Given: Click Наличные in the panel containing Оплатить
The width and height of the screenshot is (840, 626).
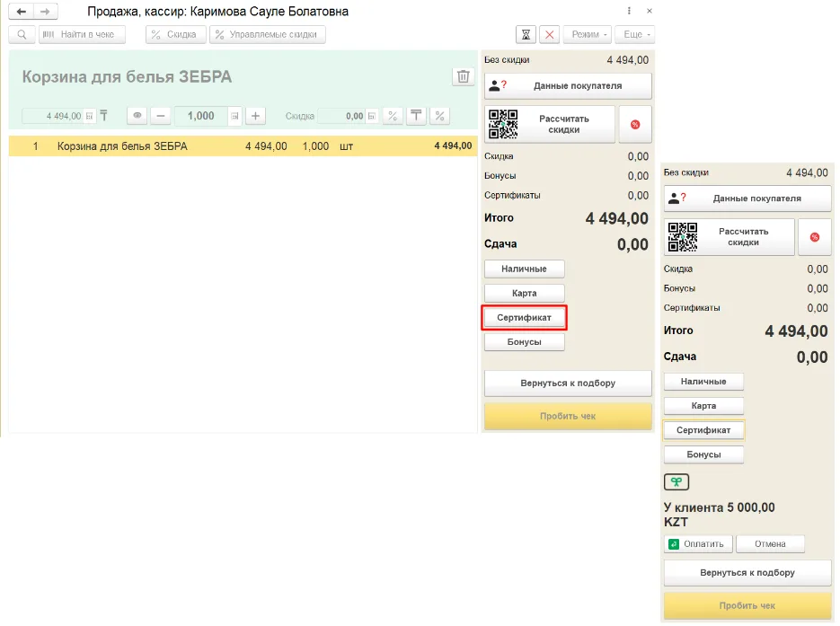Looking at the screenshot, I should (x=703, y=382).
